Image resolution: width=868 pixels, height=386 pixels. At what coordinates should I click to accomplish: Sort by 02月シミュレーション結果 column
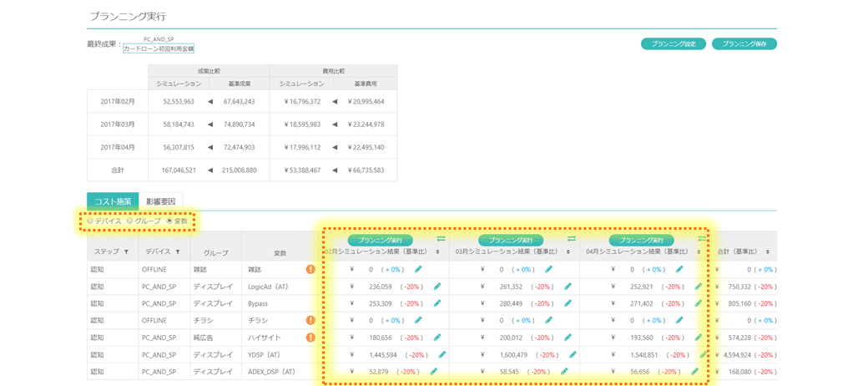pos(437,252)
